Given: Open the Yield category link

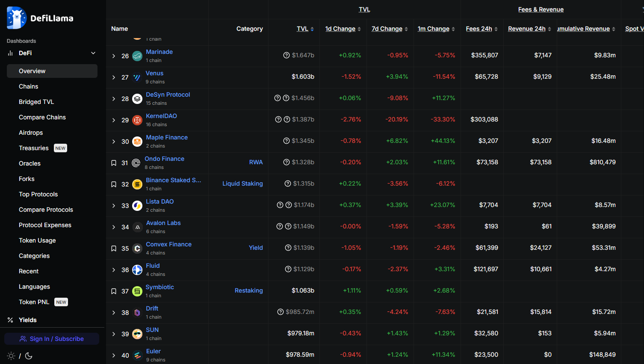Looking at the screenshot, I should (256, 248).
